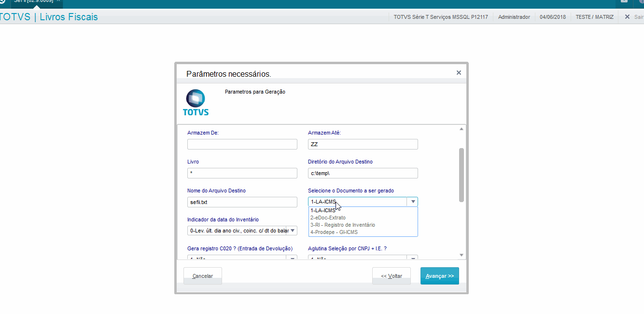Close the Parâmetros necessários dialog
Screen dimensions: 644x314
[459, 73]
